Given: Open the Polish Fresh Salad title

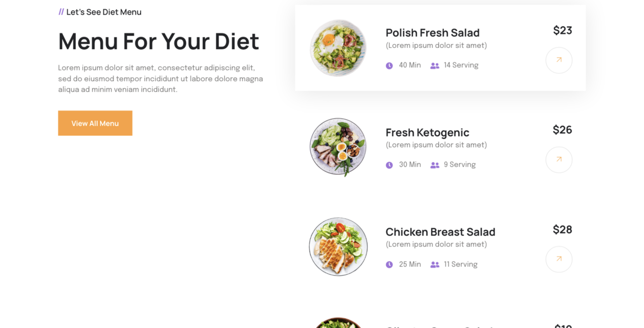Looking at the screenshot, I should click(433, 33).
